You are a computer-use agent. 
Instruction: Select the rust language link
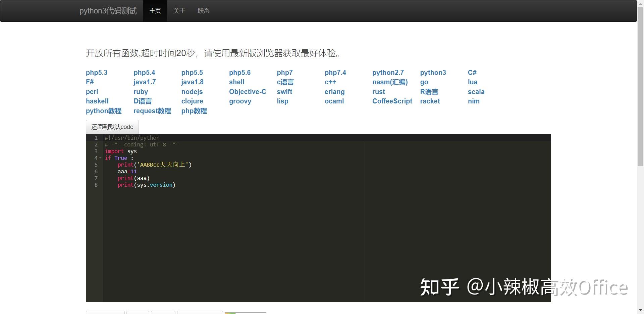(378, 92)
